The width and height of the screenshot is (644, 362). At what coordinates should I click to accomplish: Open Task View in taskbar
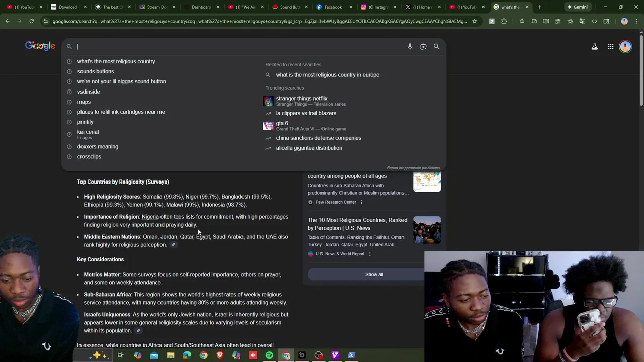tap(121, 355)
